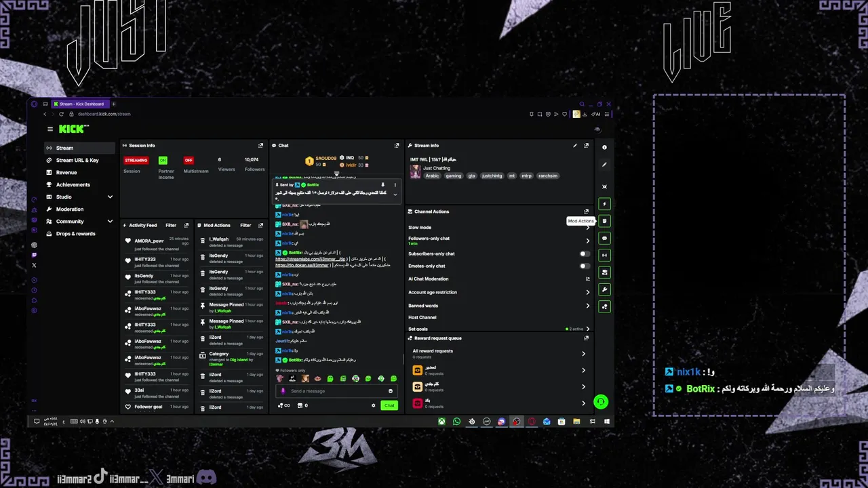The image size is (868, 488).
Task: Open the Kick hamburger menu
Action: (50, 129)
